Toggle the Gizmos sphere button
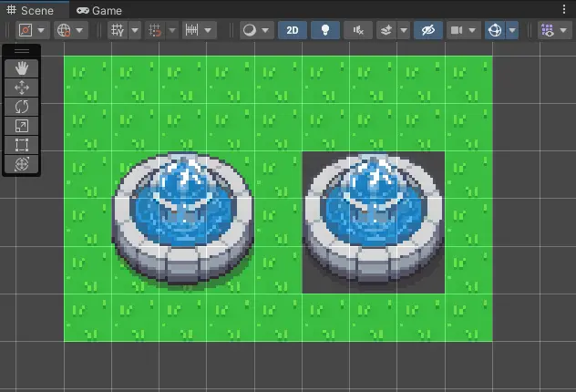The width and height of the screenshot is (576, 392). pyautogui.click(x=495, y=30)
